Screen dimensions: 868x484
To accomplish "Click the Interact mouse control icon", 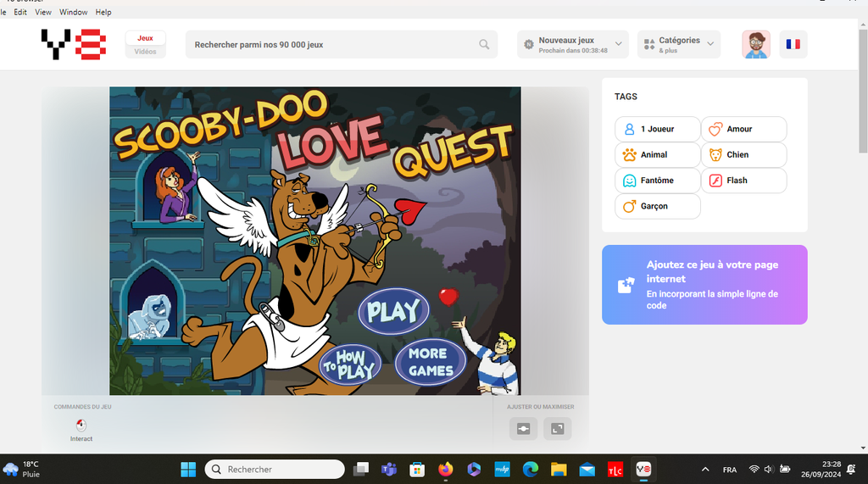I will (81, 426).
